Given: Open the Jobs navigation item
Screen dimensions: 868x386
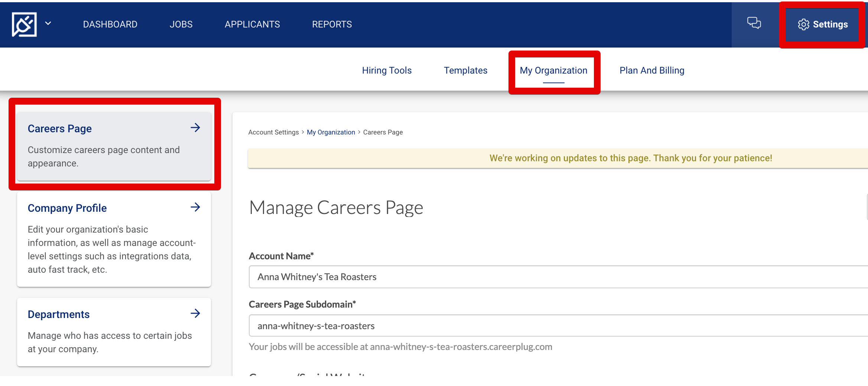Looking at the screenshot, I should [x=181, y=25].
